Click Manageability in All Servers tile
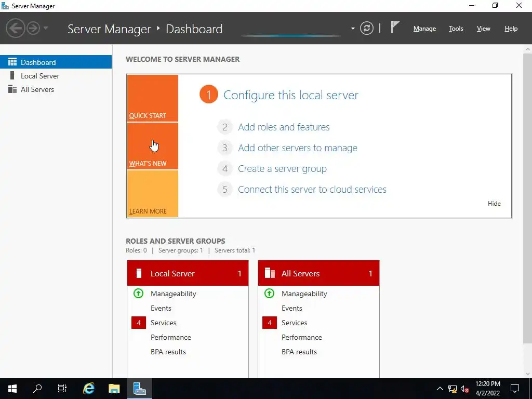532x399 pixels. 304,294
